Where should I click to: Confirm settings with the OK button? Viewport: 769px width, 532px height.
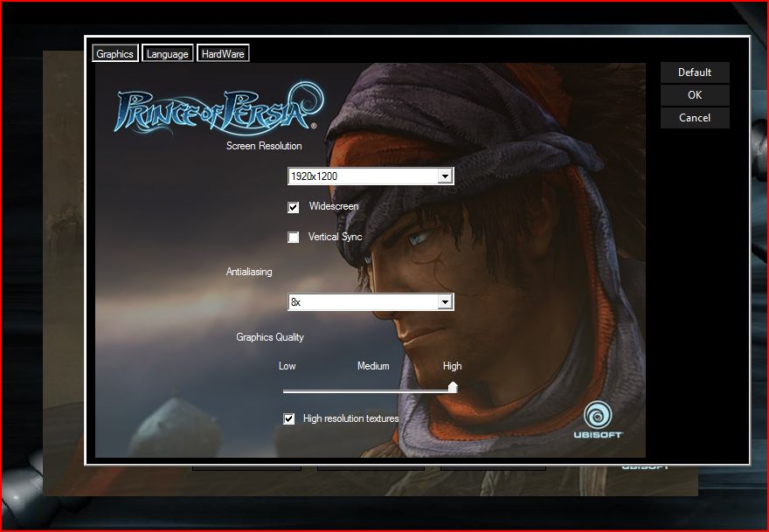tap(695, 95)
